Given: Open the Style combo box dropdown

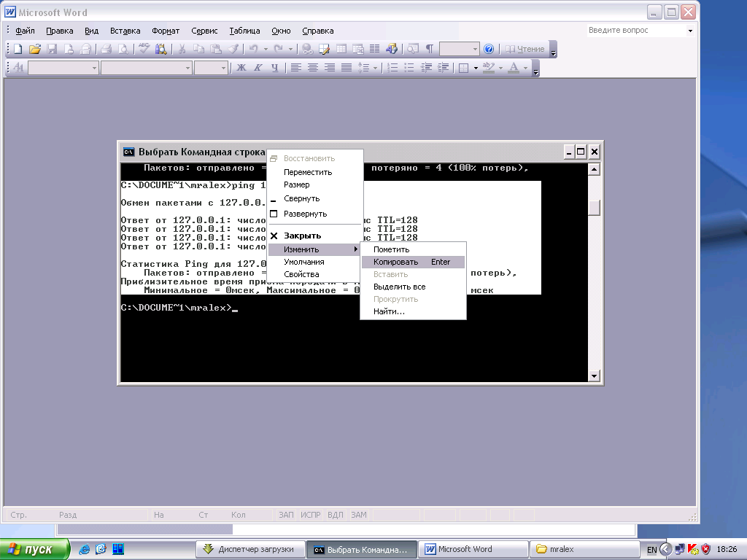Looking at the screenshot, I should (x=94, y=68).
